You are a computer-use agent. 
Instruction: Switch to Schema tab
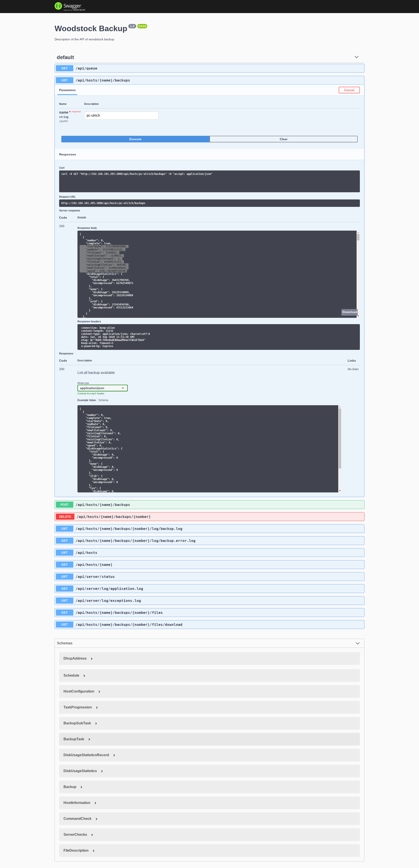103,400
